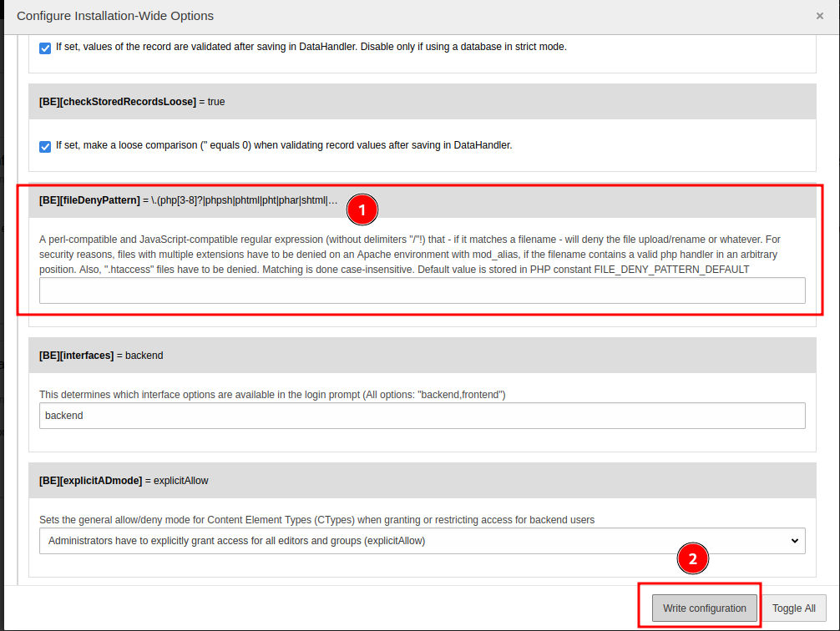The image size is (840, 631).
Task: Collapse the [BE][explicitADmode] section header
Action: (423, 481)
